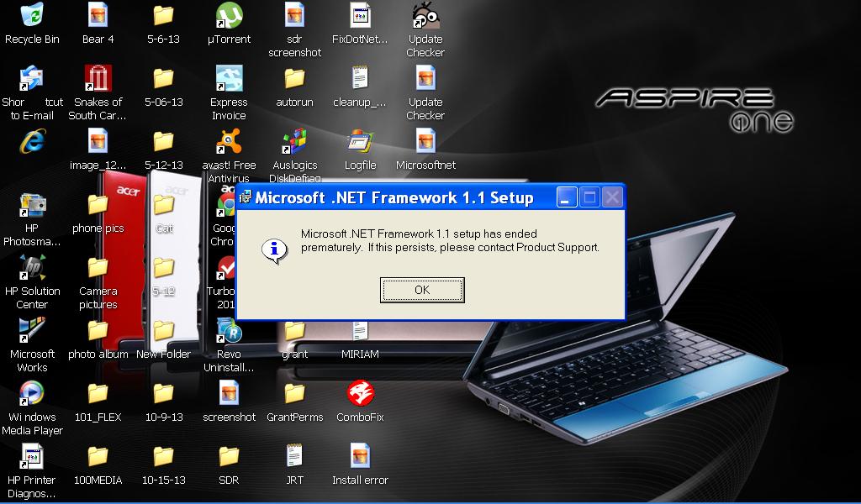Select the New Folder icon

(163, 331)
